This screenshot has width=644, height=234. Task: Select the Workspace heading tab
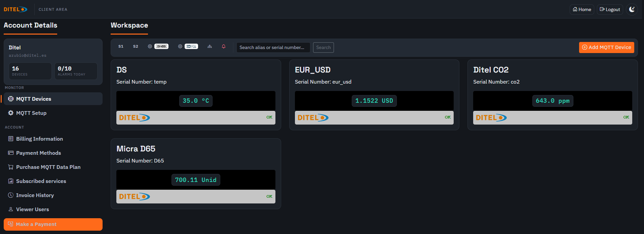point(129,25)
